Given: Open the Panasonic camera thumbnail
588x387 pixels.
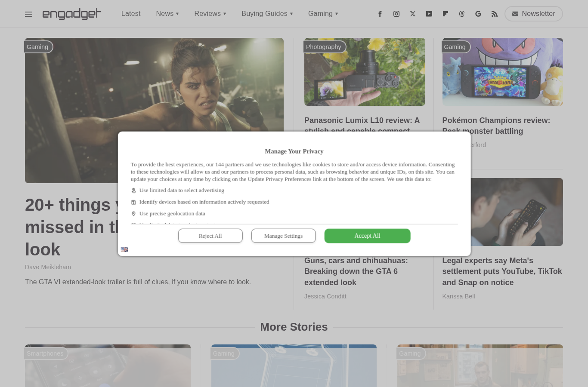Looking at the screenshot, I should click(x=365, y=72).
